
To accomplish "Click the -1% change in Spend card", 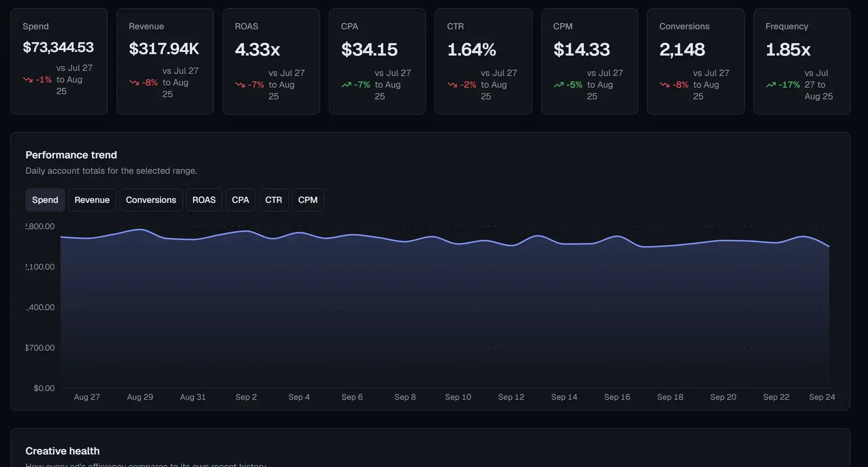I will (43, 80).
